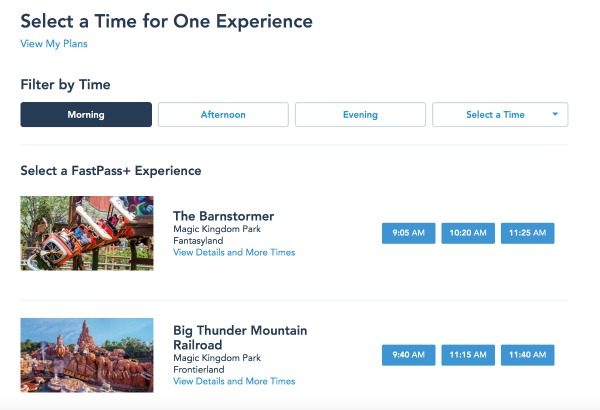Open the View My Plans link

pos(54,44)
